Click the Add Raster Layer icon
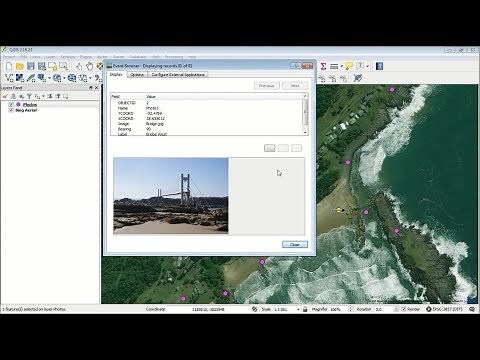 coord(20,78)
